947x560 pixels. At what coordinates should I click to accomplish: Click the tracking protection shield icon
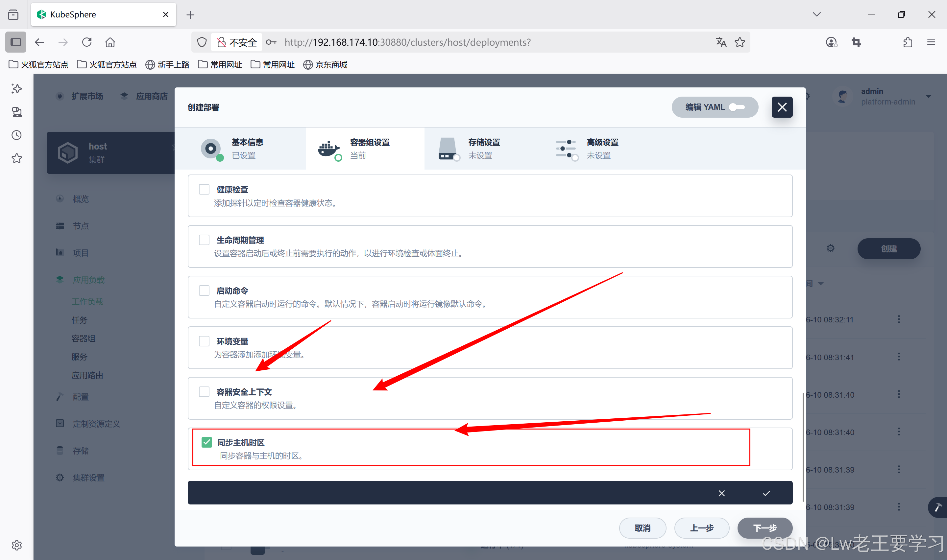202,42
